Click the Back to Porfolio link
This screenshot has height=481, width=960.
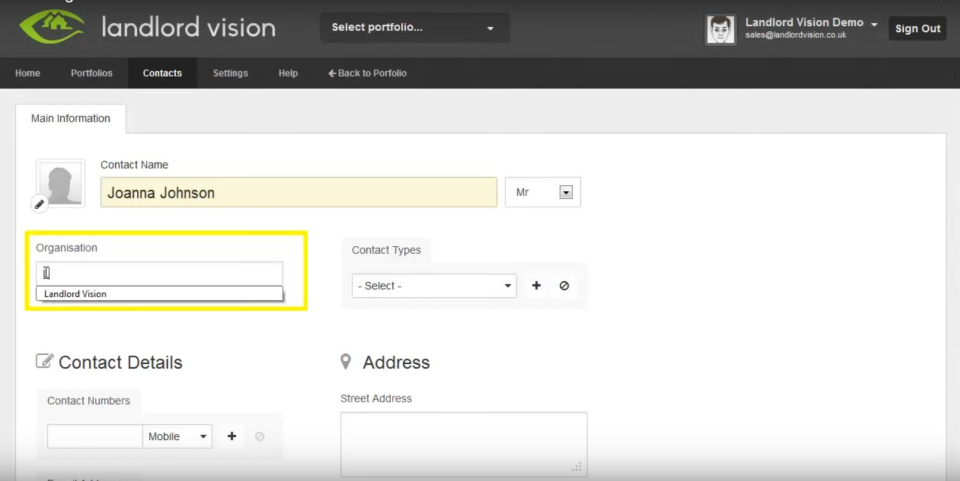point(367,73)
